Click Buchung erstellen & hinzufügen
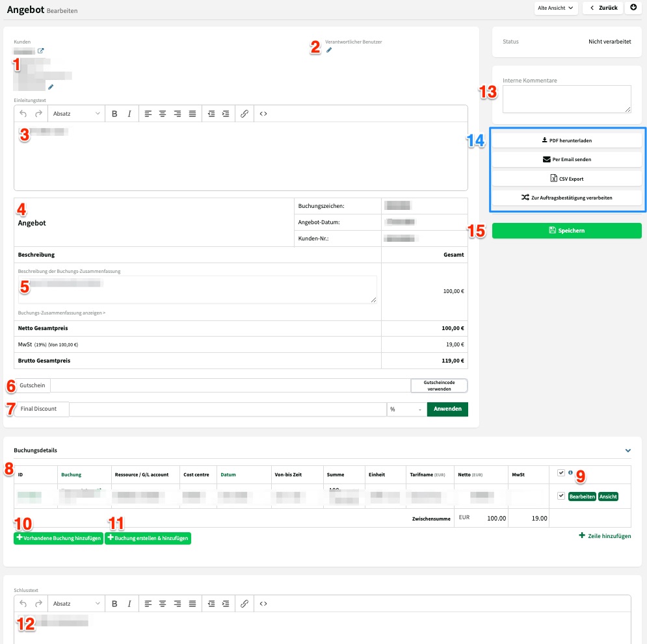The width and height of the screenshot is (647, 644). point(148,538)
